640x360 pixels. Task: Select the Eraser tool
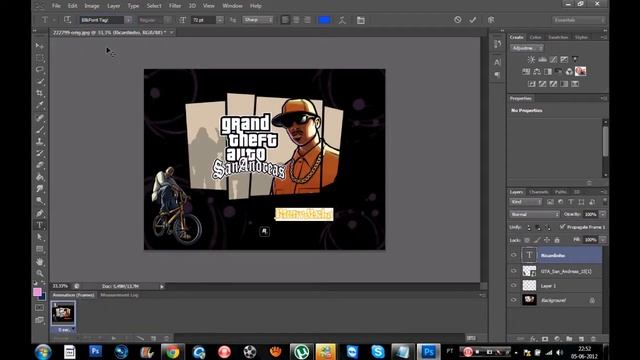(x=39, y=165)
